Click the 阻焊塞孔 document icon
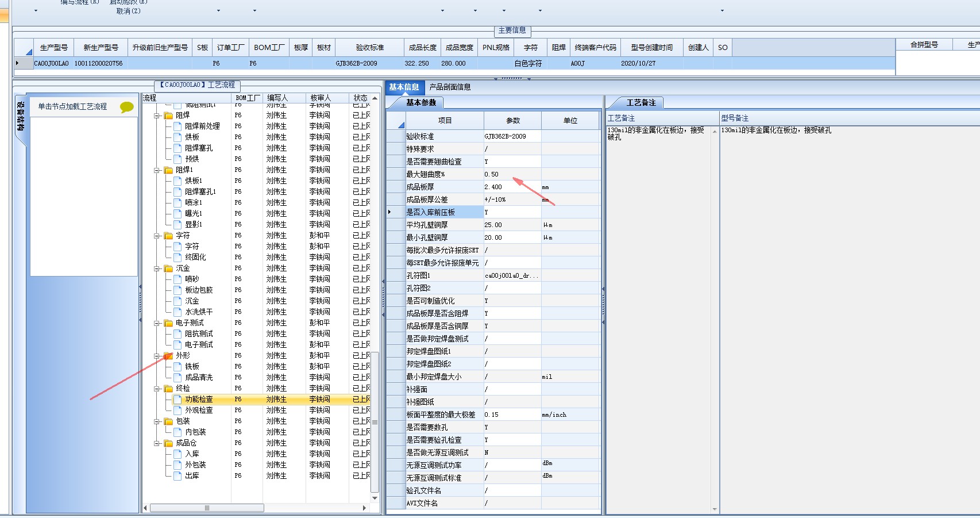 (178, 148)
